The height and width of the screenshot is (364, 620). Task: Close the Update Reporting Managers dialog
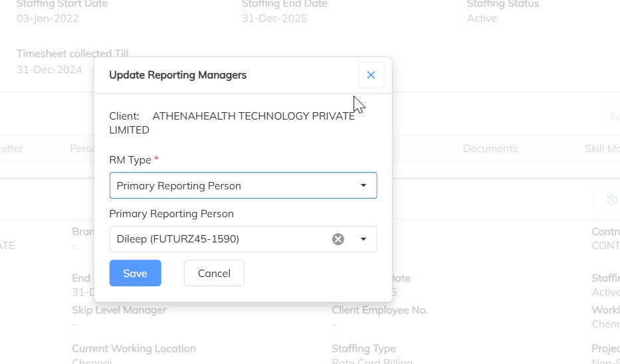click(371, 75)
